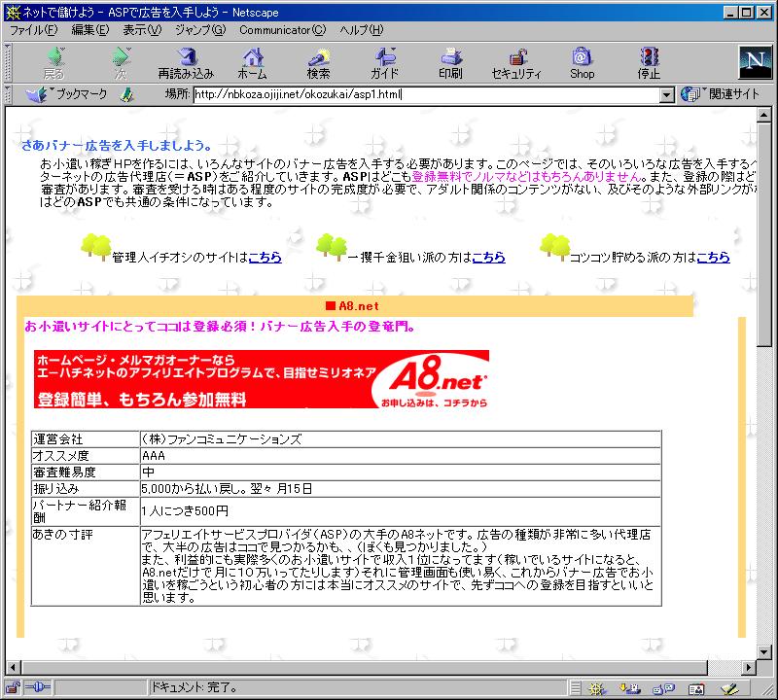The width and height of the screenshot is (778, 700).
Task: Click the security lock icon in status bar
Action: 13,687
